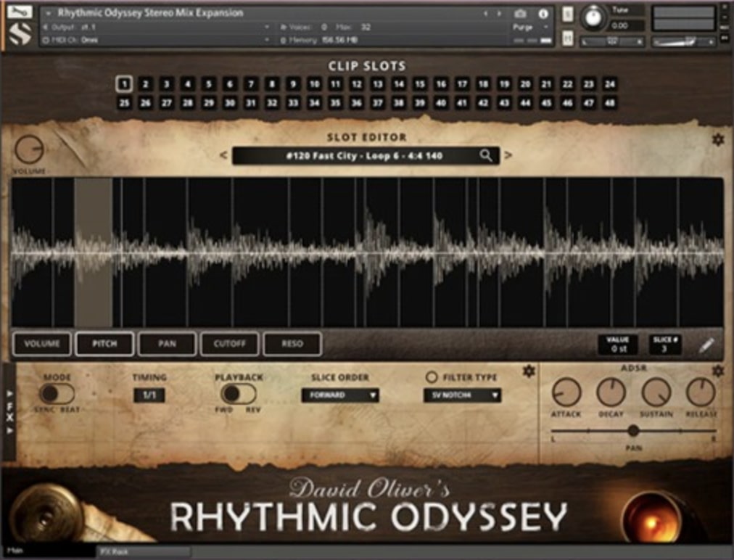
Task: Switch to the Pitch edit tab
Action: point(104,344)
